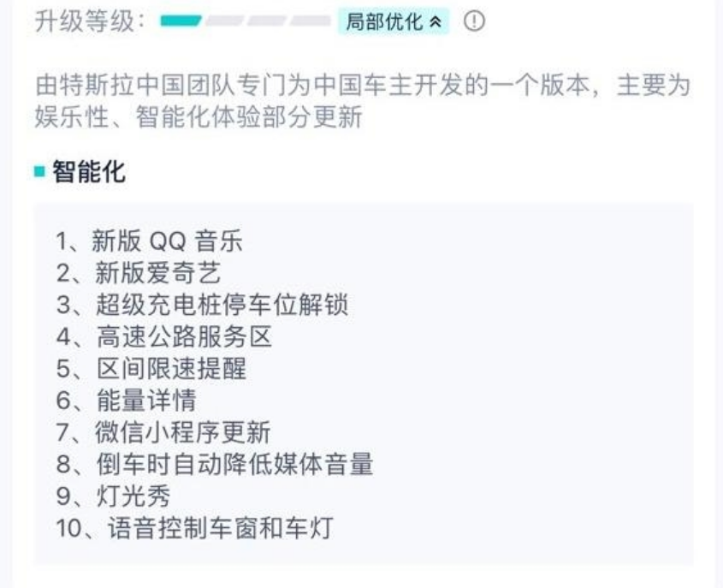Select list item 新版爱奇艺

tap(139, 272)
